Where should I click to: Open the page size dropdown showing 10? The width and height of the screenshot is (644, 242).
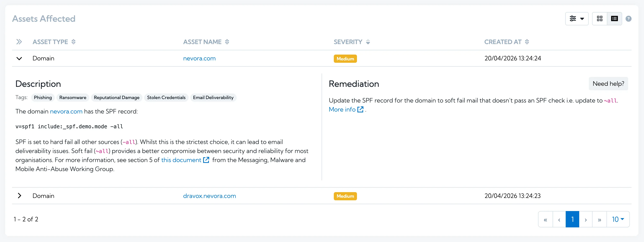point(618,219)
